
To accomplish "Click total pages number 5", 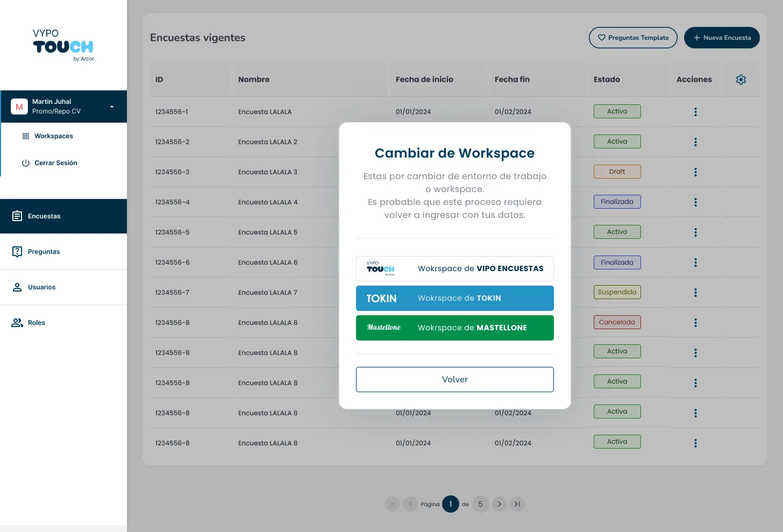I will [x=481, y=504].
